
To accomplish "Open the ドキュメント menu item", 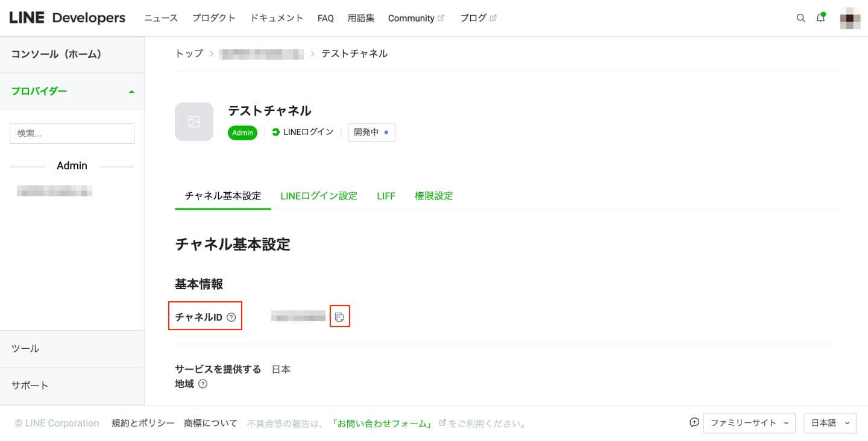I will [277, 18].
